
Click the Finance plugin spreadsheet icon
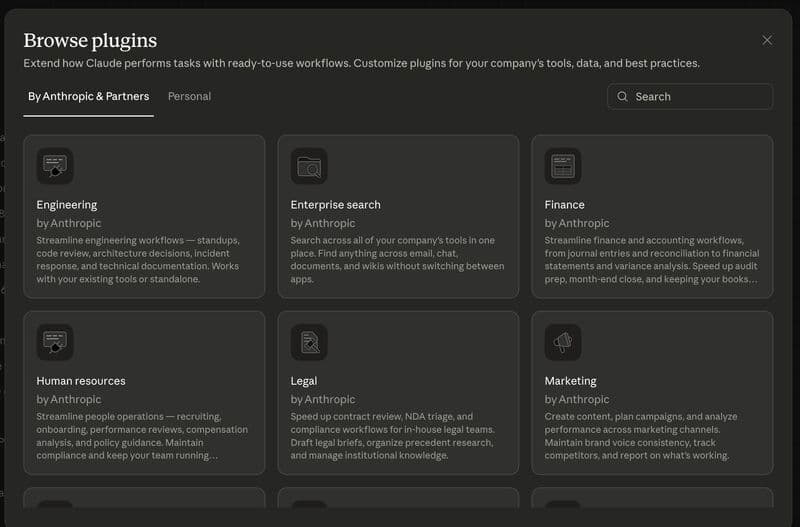(x=563, y=166)
